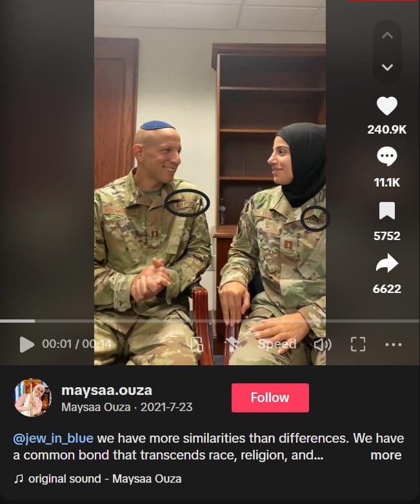This screenshot has height=504, width=420.
Task: Open the maysaa.ouza profile username
Action: pos(106,390)
